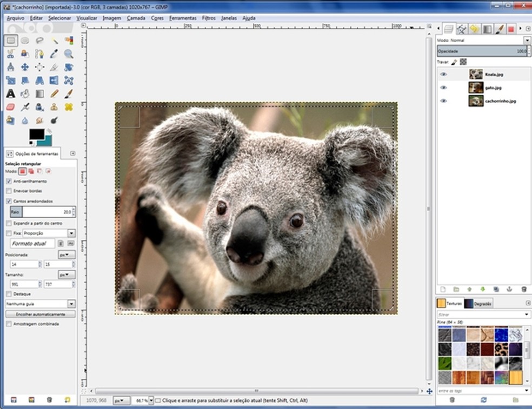Screen dimensions: 532x409
Task: Enable the Expandir a partir do centro checkbox
Action: (9, 223)
